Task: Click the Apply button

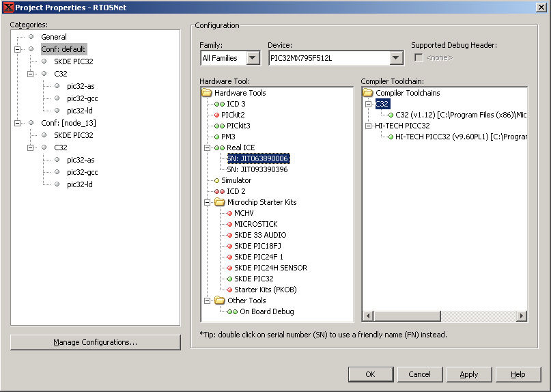Action: 468,374
